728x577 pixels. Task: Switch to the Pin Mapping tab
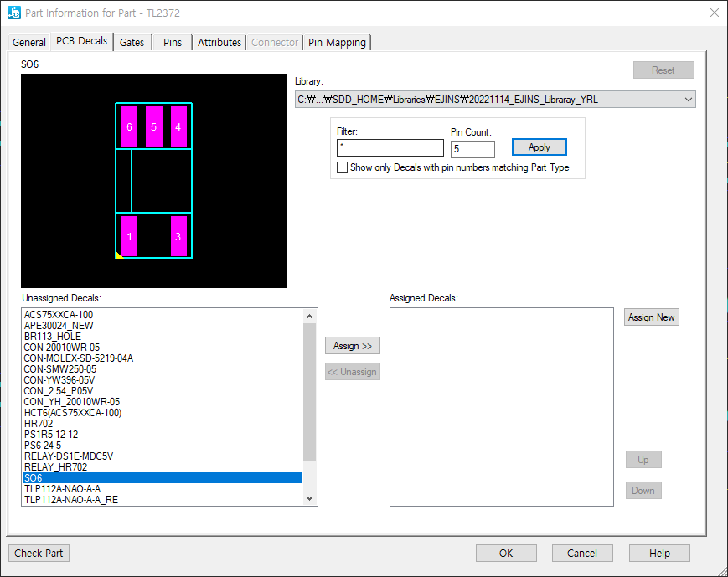coord(337,42)
